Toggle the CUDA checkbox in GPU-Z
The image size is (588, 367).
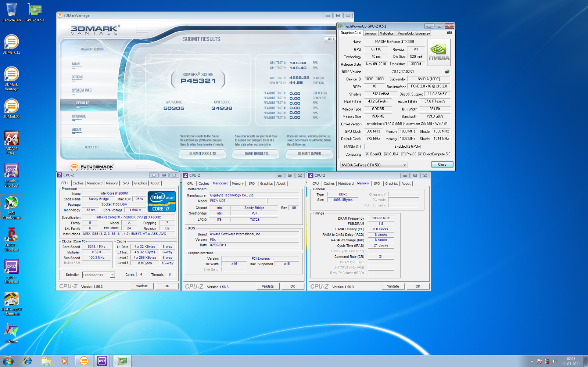386,154
